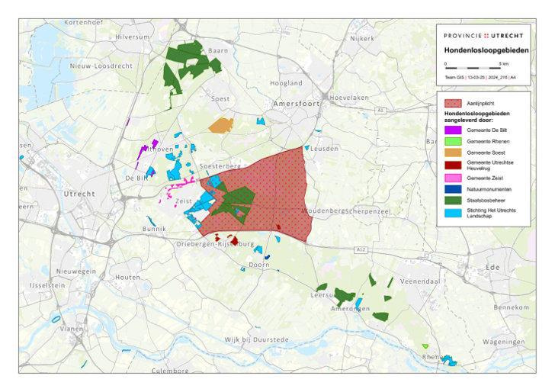Click the purple Gemeente De Bilt legend swatch
This screenshot has width=555, height=392.
point(453,130)
